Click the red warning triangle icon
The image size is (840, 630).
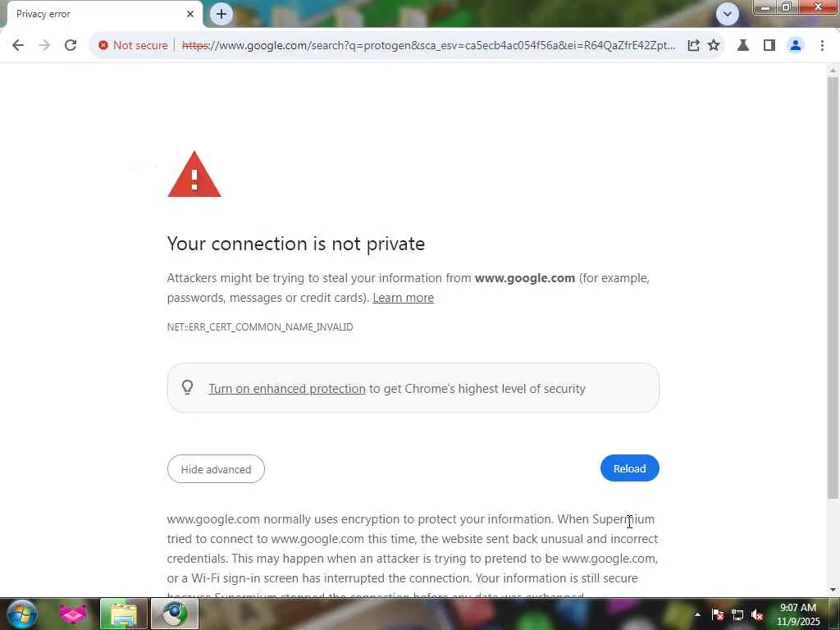pyautogui.click(x=194, y=175)
